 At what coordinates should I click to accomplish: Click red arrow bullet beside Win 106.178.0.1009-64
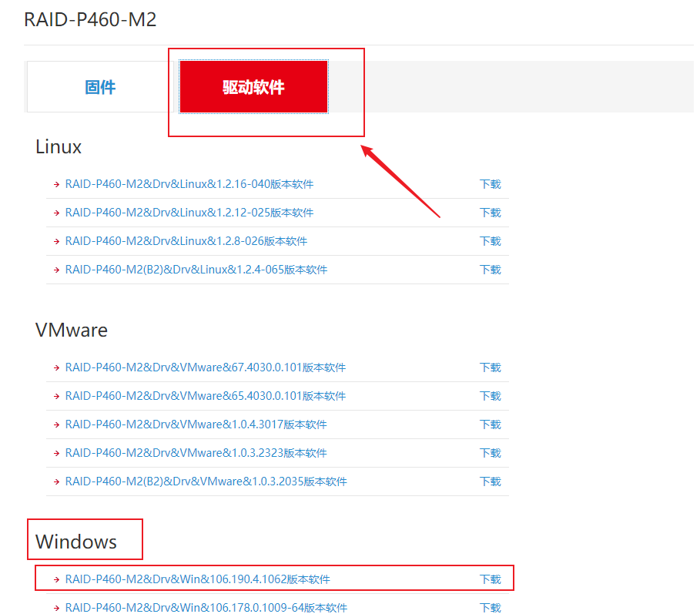pos(56,608)
